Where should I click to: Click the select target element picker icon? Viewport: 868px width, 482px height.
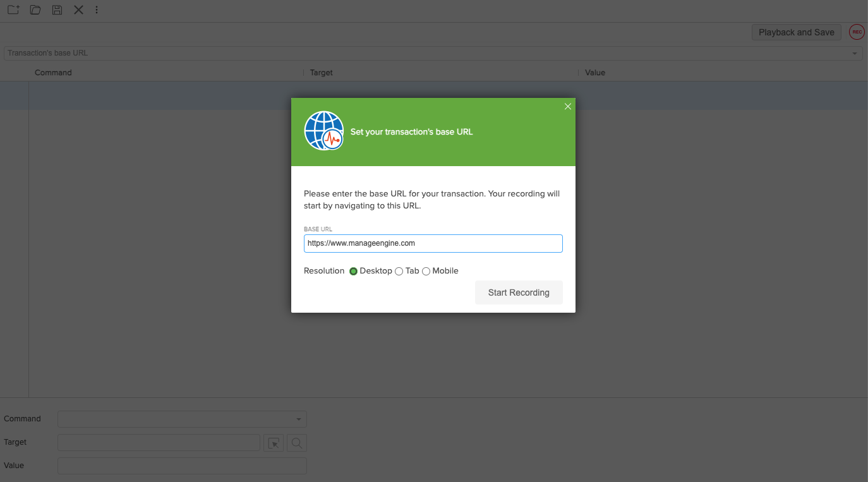[x=274, y=443]
